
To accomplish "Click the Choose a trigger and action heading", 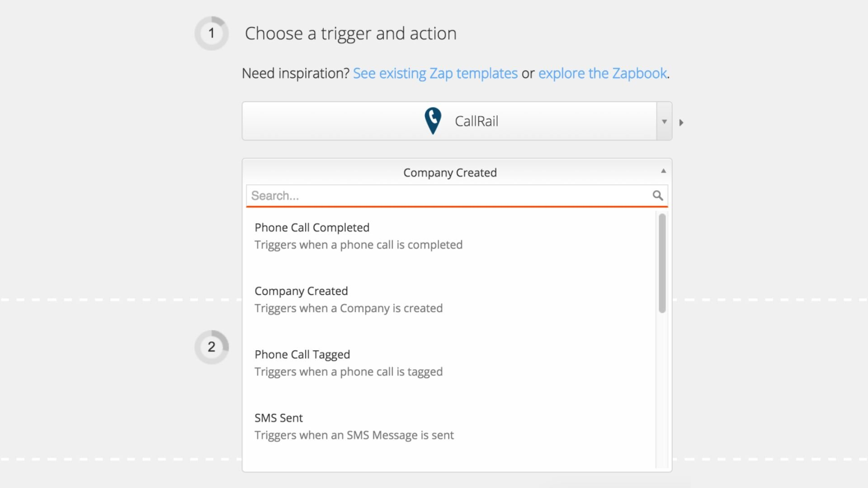I will pos(350,33).
